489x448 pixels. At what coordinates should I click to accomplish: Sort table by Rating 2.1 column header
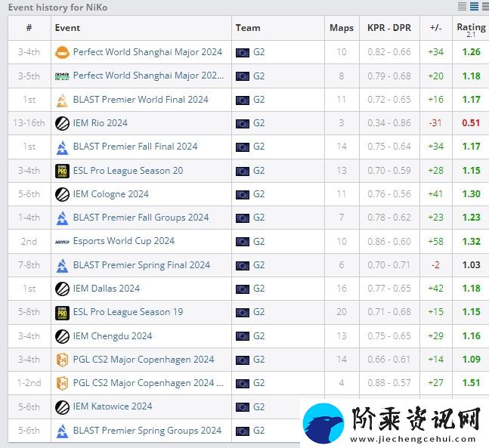tap(471, 29)
